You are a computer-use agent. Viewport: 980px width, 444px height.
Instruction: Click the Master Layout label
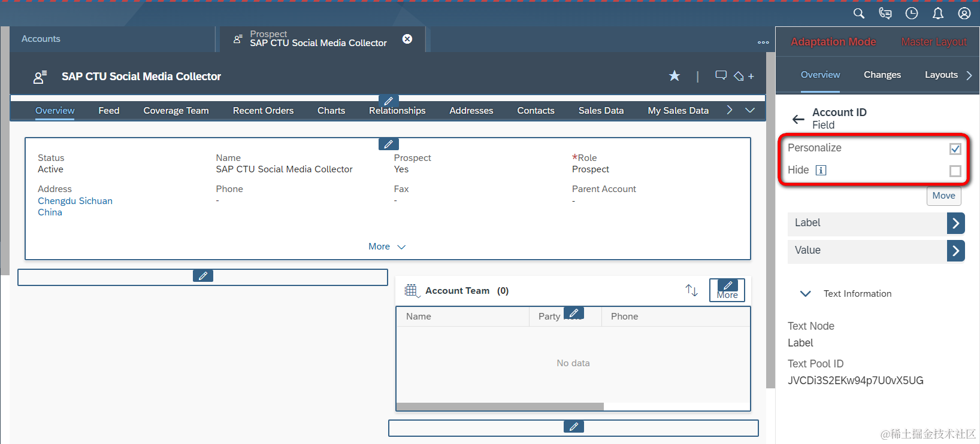[934, 42]
